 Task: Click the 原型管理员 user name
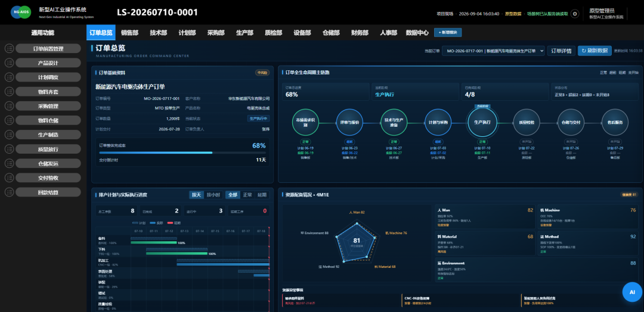[x=602, y=11]
